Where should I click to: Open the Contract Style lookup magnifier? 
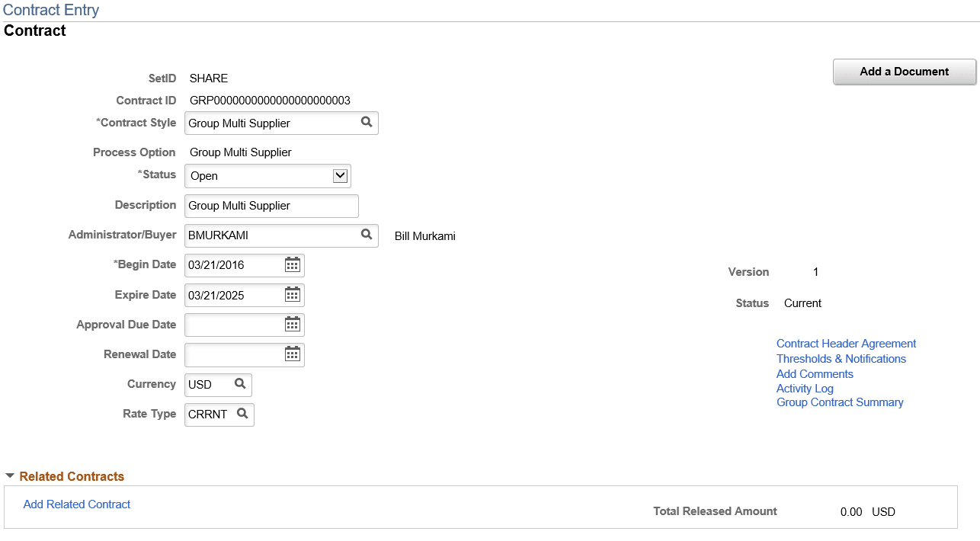367,123
